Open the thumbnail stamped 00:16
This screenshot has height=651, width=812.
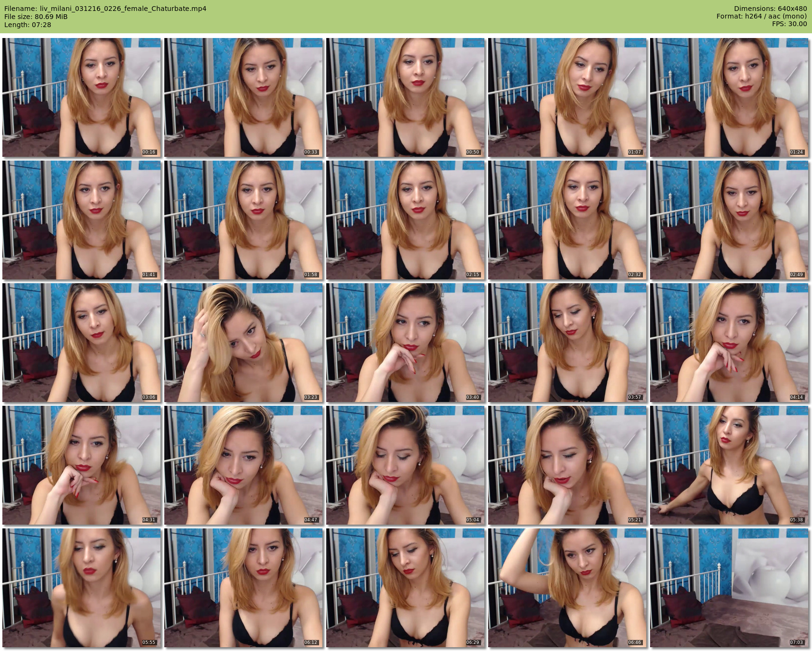pos(82,97)
